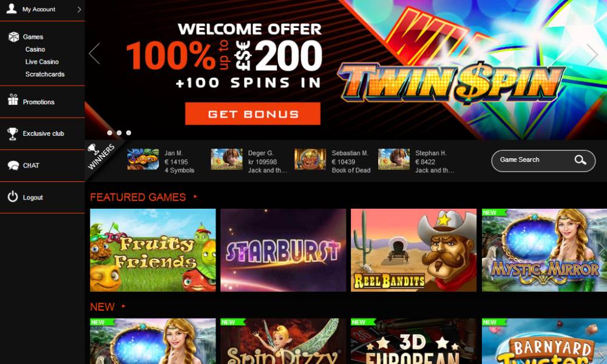
Task: Click the magnifying glass search icon
Action: [x=580, y=160]
